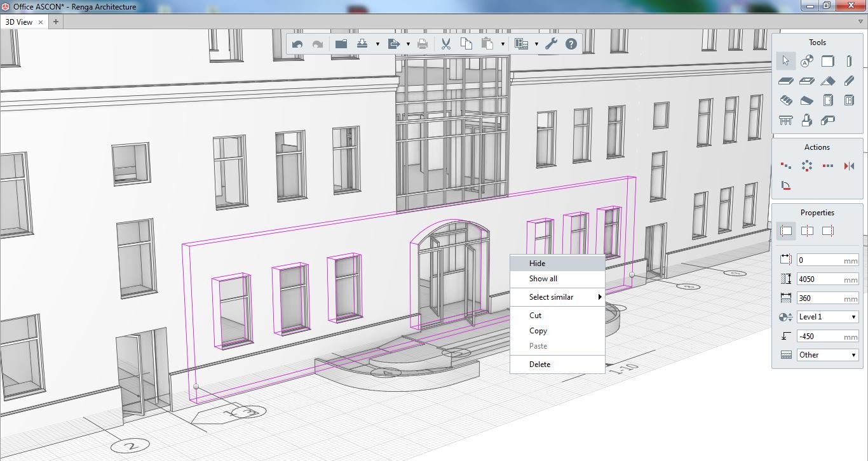Select the Roof tool
Screen dimensions: 868x461
click(x=827, y=81)
